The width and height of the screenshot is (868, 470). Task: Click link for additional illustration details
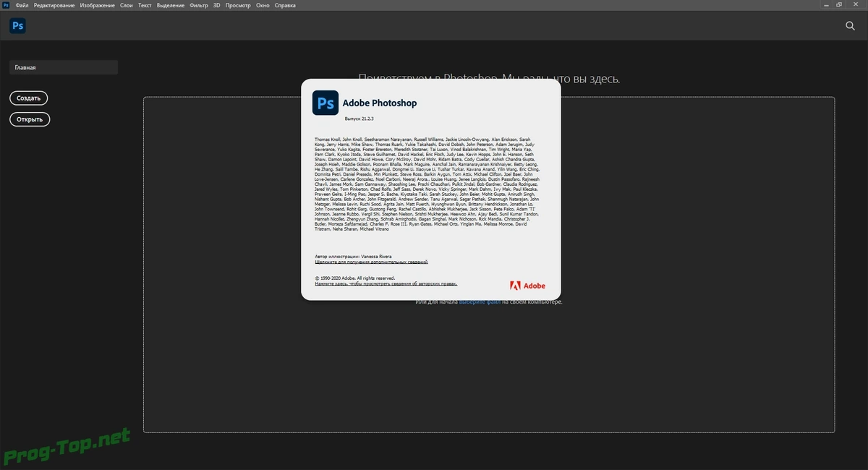371,262
